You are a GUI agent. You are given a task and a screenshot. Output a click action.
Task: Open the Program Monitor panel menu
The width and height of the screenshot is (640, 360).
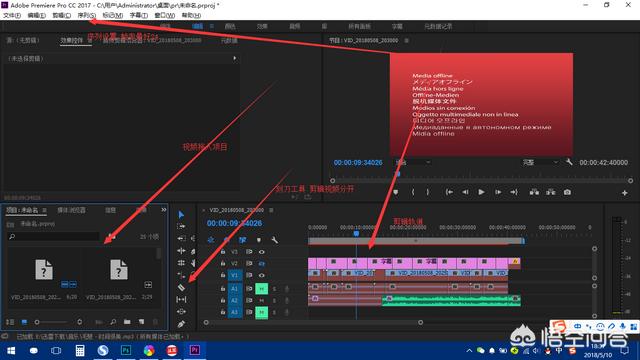point(407,40)
